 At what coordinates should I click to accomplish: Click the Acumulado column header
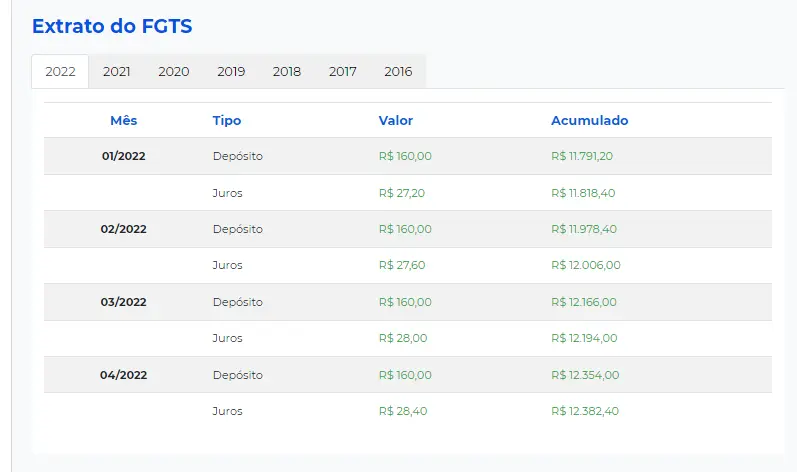point(590,121)
